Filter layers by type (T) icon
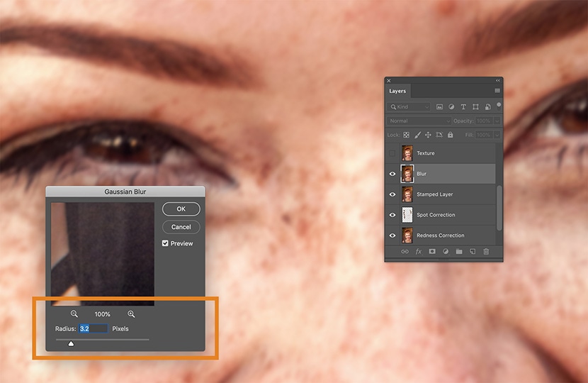The width and height of the screenshot is (588, 383). pyautogui.click(x=464, y=107)
